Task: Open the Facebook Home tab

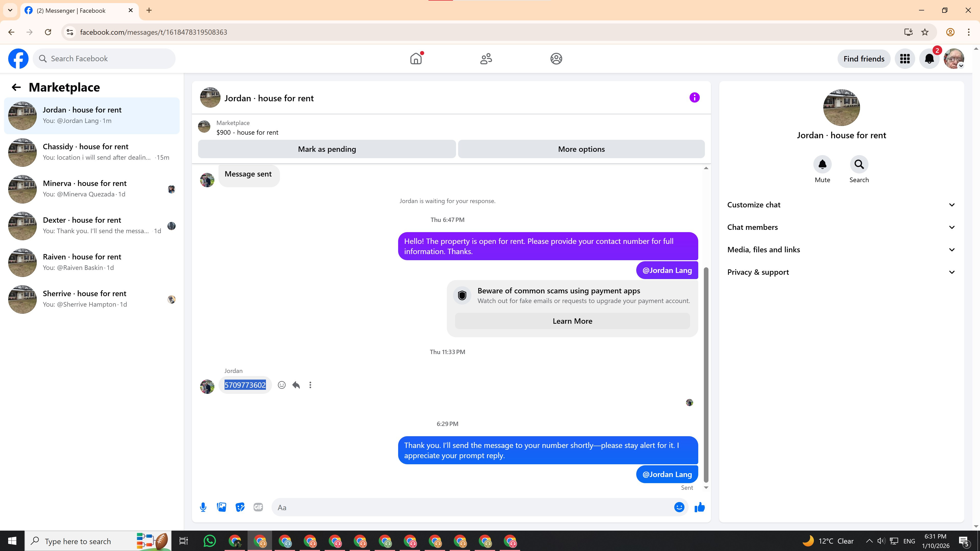Action: point(416,59)
